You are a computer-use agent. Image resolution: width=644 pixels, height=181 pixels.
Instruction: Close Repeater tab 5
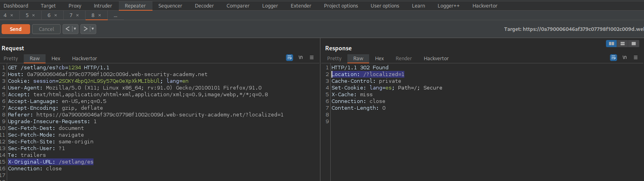pyautogui.click(x=33, y=15)
